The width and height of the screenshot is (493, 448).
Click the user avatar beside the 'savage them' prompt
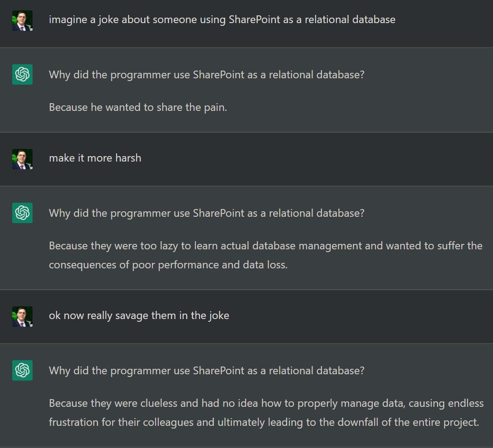pos(22,317)
